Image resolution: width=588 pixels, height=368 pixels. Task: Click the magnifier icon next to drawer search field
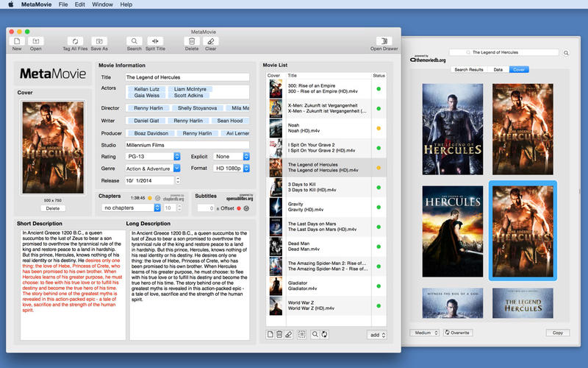coord(566,53)
